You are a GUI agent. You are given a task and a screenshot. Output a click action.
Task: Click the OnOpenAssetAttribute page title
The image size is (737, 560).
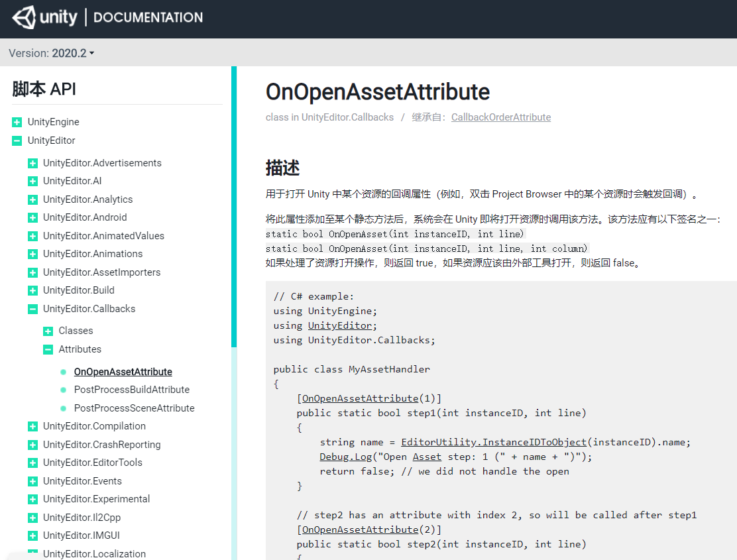377,91
